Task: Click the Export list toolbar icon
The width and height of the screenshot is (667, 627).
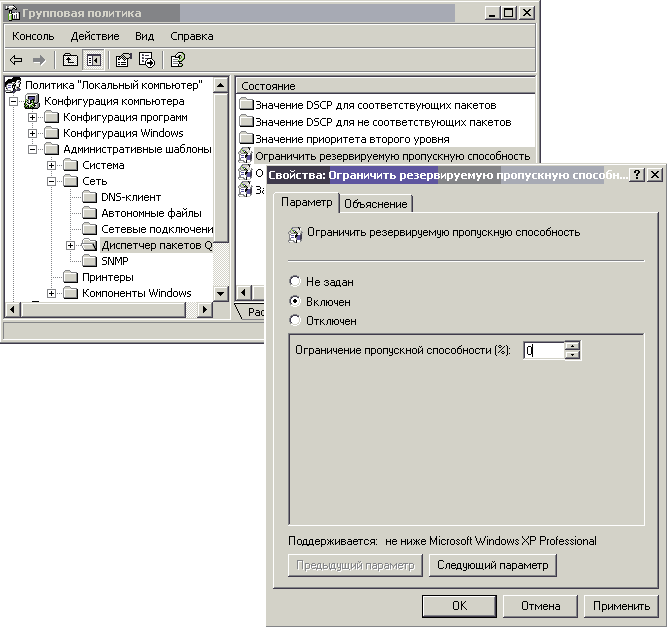Action: tap(147, 60)
